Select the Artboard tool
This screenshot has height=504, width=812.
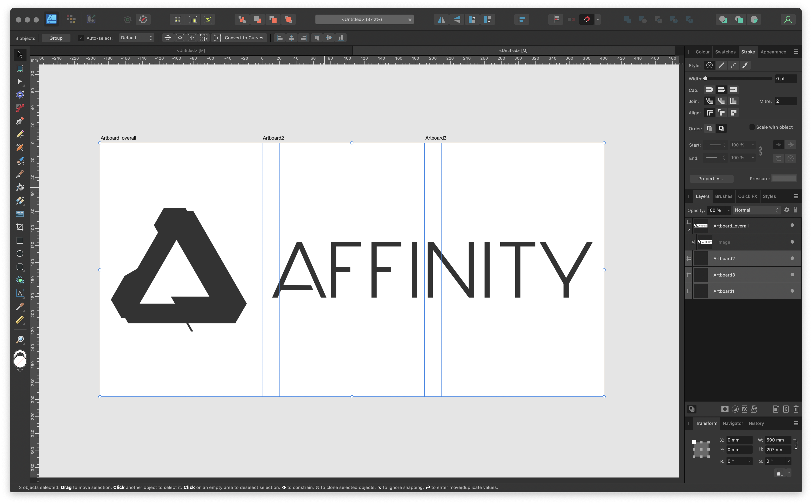point(20,68)
